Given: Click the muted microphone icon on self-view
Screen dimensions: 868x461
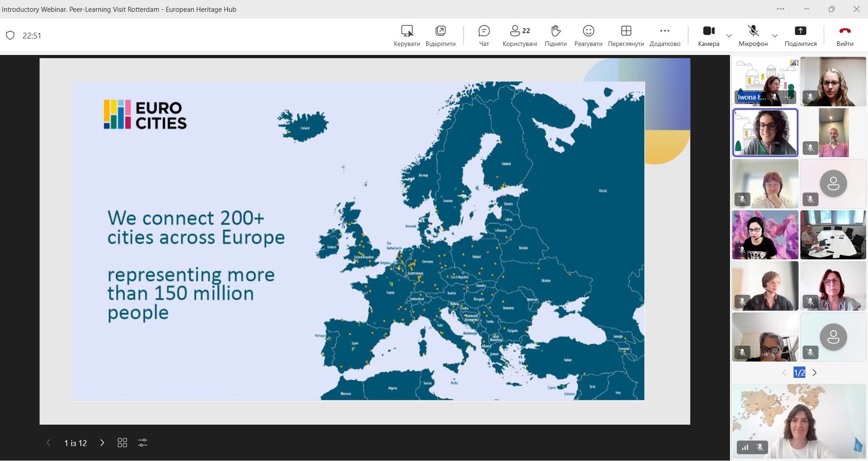Looking at the screenshot, I should [760, 448].
